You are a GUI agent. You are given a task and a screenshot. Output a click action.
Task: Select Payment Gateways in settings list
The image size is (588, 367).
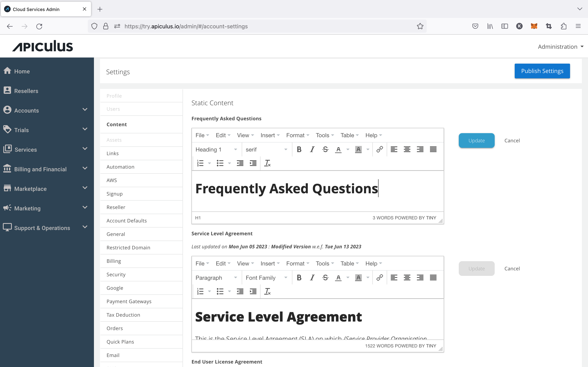tap(129, 301)
